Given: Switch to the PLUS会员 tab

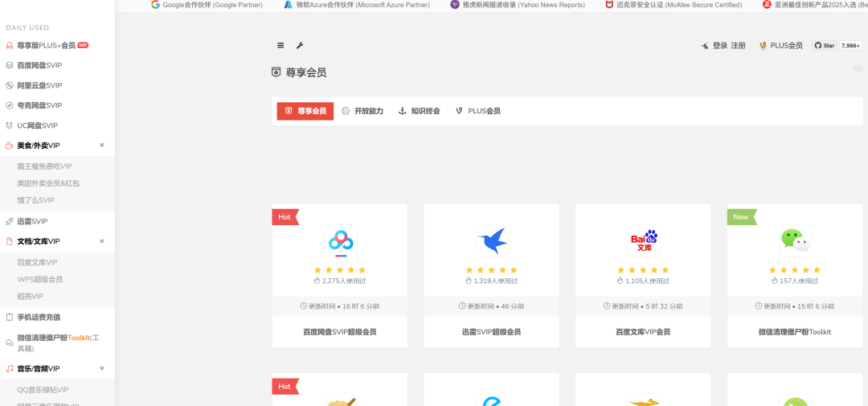Looking at the screenshot, I should 478,111.
